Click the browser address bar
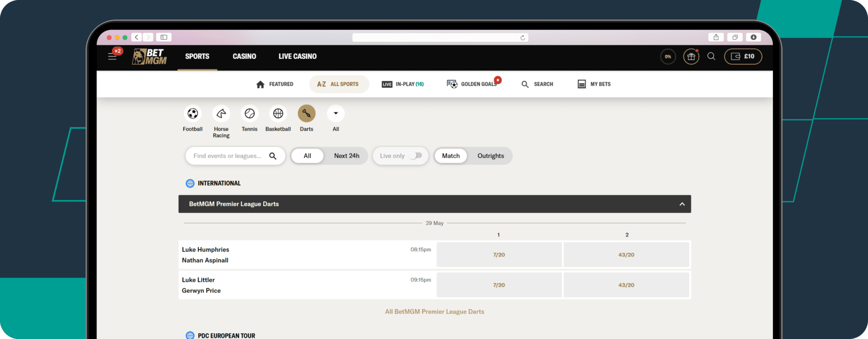Image resolution: width=868 pixels, height=339 pixels. point(440,38)
